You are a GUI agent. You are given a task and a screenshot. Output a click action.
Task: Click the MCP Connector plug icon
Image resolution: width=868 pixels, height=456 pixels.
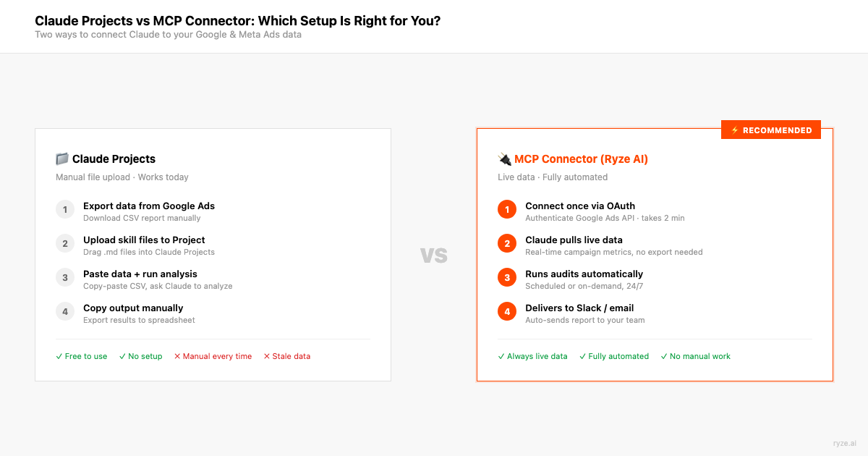(504, 159)
